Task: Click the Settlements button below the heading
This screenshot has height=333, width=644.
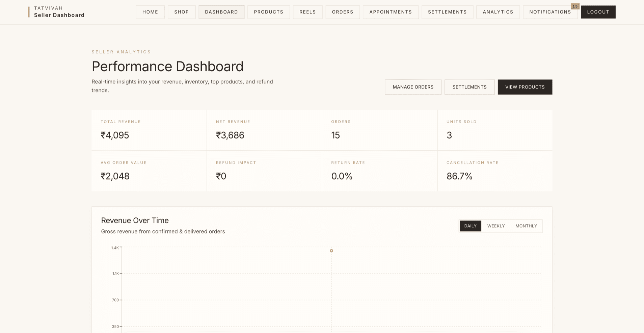Action: click(x=469, y=87)
